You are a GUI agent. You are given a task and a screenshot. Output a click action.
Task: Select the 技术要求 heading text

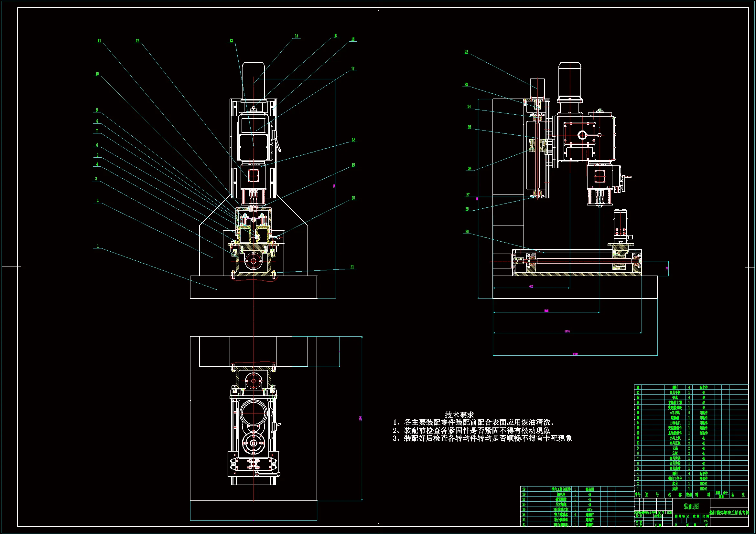459,414
